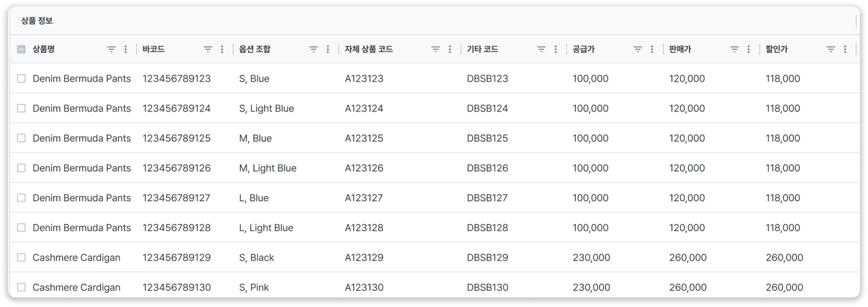This screenshot has width=868, height=307.
Task: Select the S, Light Blue option cell
Action: coord(266,109)
